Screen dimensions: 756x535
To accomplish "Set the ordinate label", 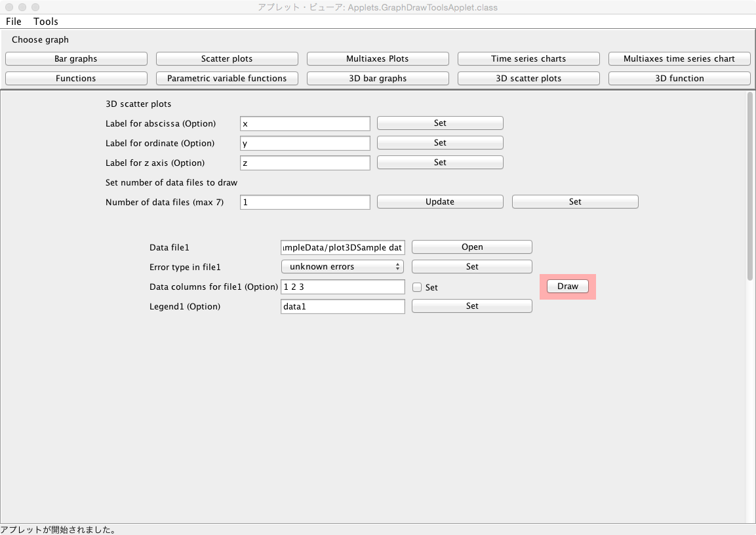I will pos(440,143).
